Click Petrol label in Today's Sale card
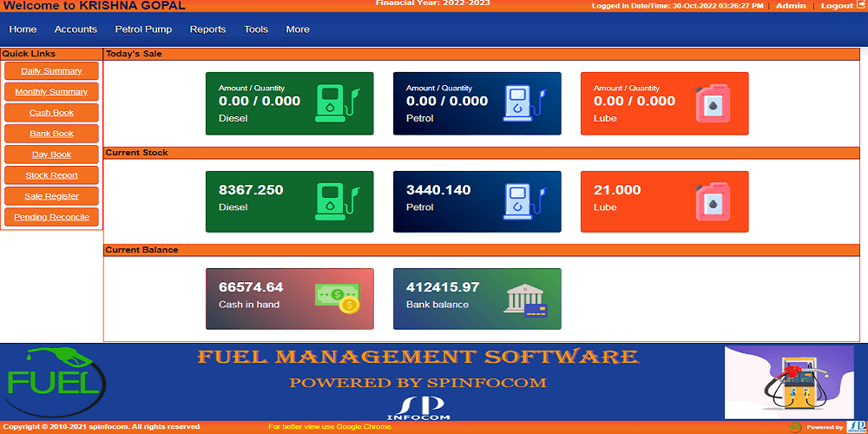868x434 pixels. [419, 118]
